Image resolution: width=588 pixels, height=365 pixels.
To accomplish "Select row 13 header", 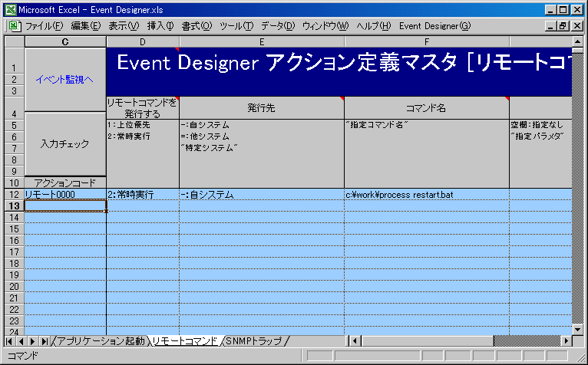I will [15, 206].
